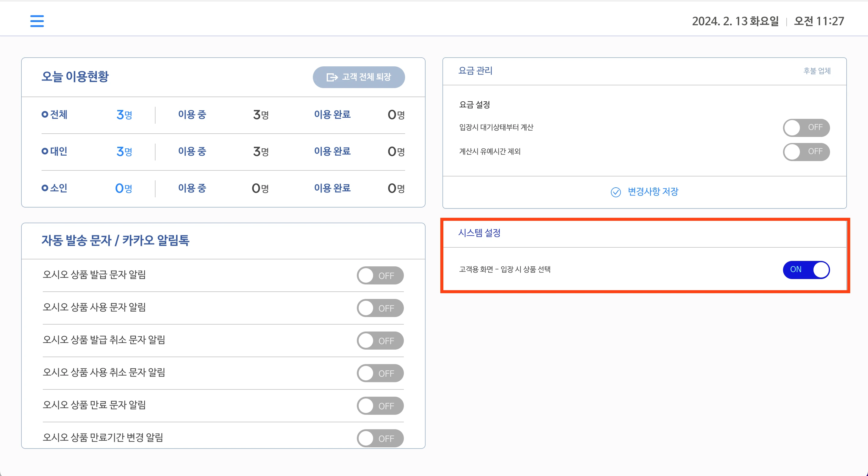Click the 후불 업체 label
This screenshot has width=868, height=476.
[x=817, y=71]
